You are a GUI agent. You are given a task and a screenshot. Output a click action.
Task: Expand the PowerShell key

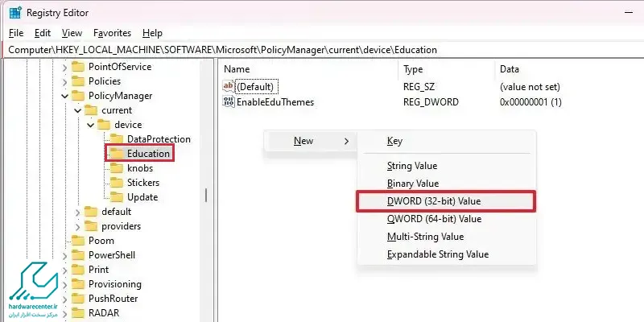coord(64,255)
